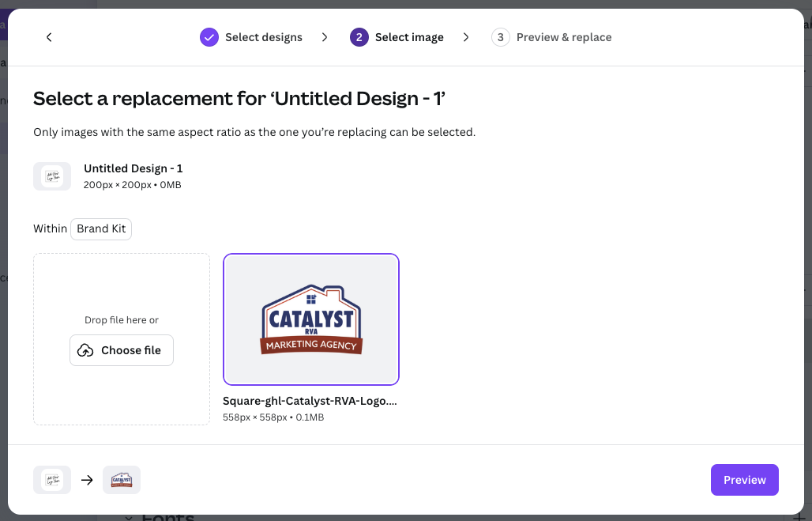Click the step 3 number badge
Viewport: 812px width, 521px height.
[501, 37]
